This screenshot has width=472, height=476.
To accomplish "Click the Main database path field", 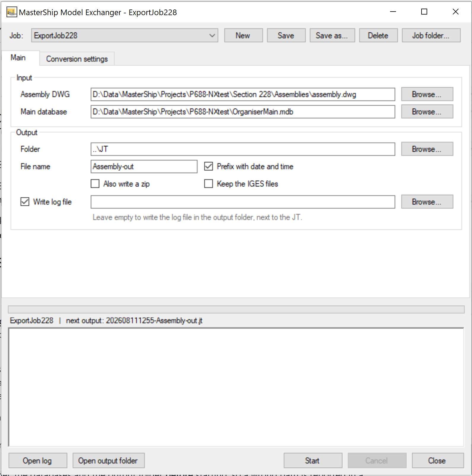I will (x=243, y=112).
